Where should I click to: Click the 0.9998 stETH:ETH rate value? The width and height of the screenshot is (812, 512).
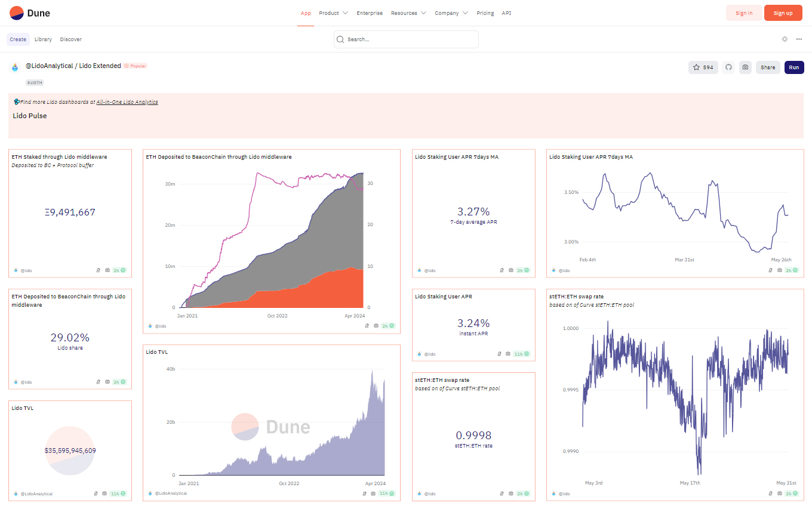473,435
